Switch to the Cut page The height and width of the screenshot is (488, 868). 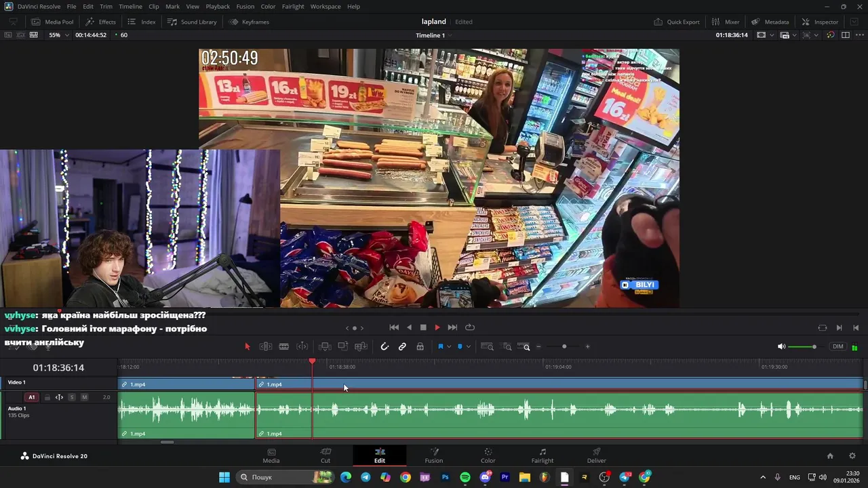click(x=325, y=455)
